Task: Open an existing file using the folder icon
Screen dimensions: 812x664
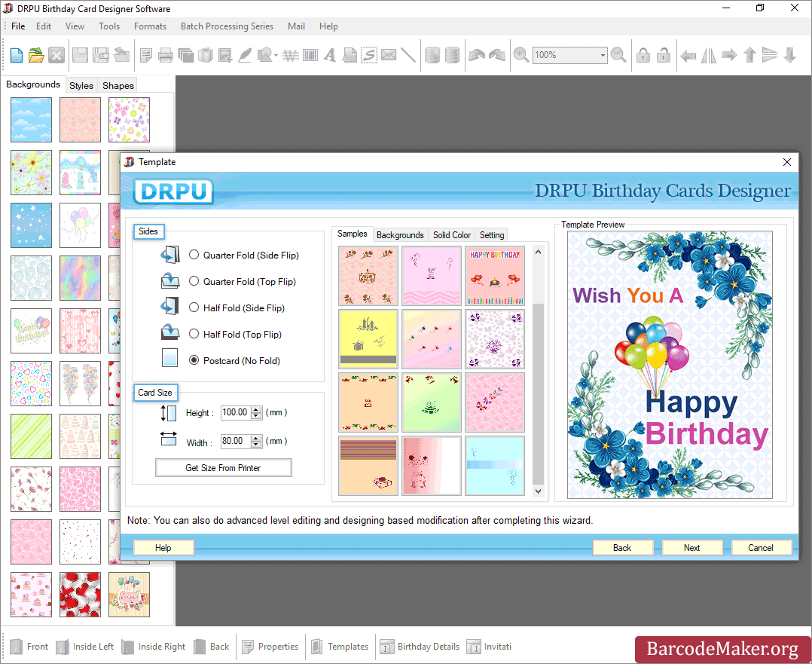Action: click(x=35, y=55)
